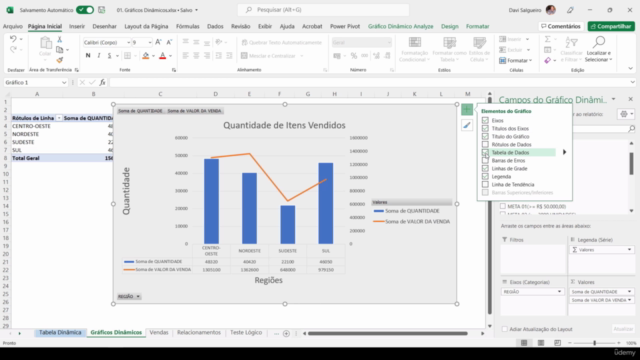The width and height of the screenshot is (640, 360).
Task: Check Linha de Tendência checkbox
Action: pyautogui.click(x=485, y=184)
